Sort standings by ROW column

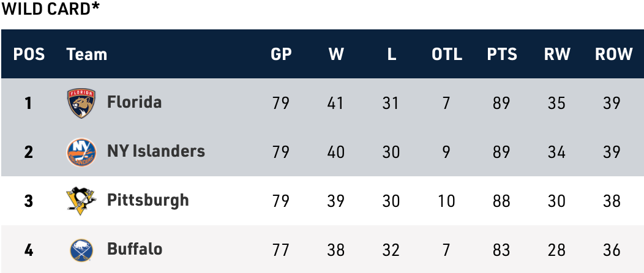[x=613, y=54]
